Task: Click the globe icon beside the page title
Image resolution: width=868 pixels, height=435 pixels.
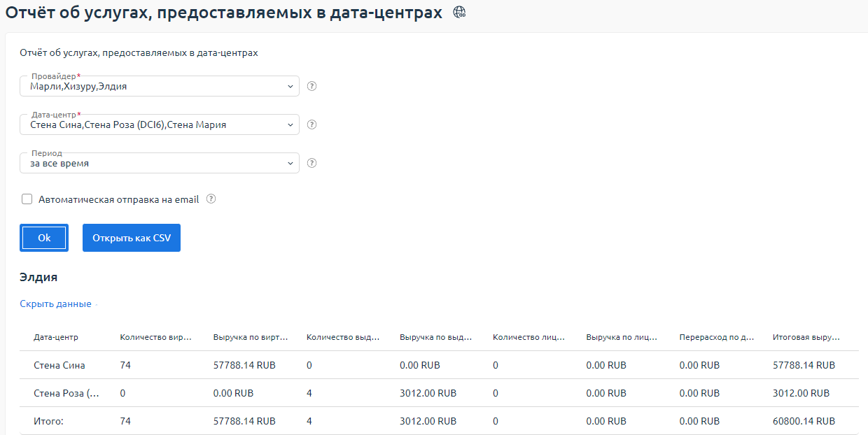Action: (459, 12)
